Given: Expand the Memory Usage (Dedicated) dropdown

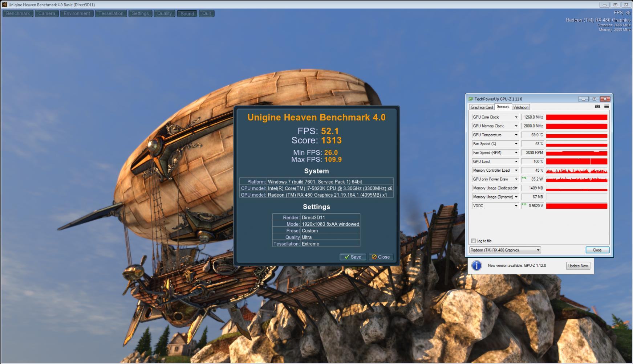Looking at the screenshot, I should click(516, 188).
